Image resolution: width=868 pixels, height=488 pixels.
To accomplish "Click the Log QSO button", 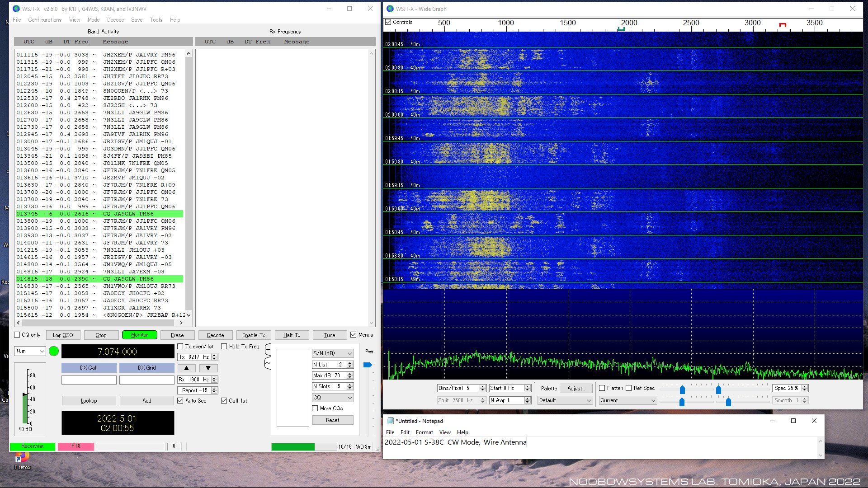I will 63,335.
